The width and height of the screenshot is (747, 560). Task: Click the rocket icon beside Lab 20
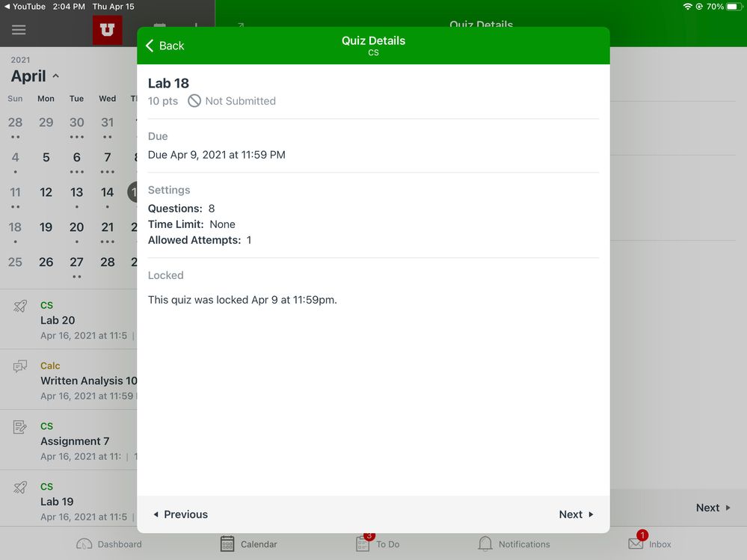click(20, 306)
